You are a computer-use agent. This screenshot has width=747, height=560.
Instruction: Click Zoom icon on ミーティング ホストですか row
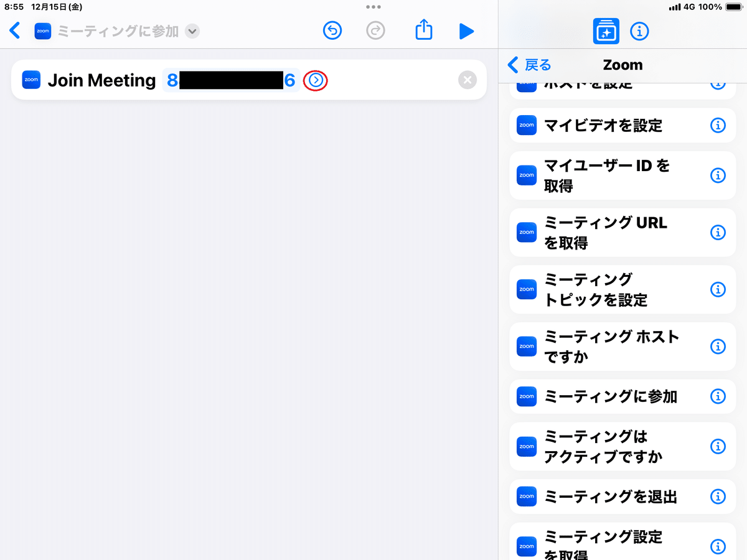tap(527, 347)
